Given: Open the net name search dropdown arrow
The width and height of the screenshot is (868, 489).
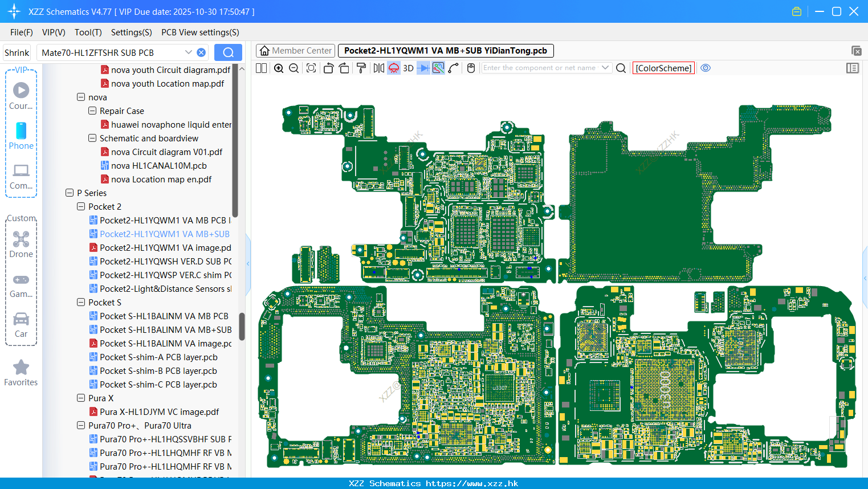Looking at the screenshot, I should [605, 68].
